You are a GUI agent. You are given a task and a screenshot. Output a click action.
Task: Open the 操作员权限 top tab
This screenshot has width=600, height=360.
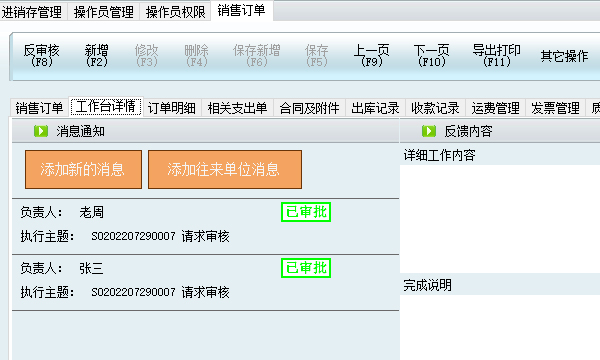175,11
